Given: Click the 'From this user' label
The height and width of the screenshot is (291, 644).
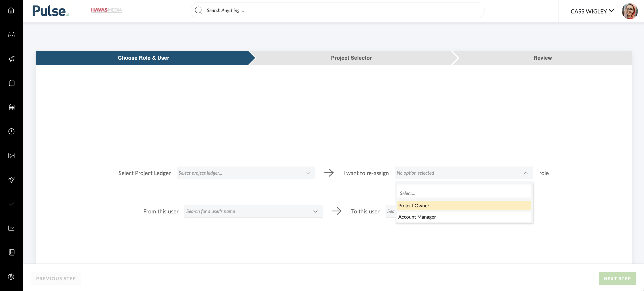Looking at the screenshot, I should pyautogui.click(x=161, y=211).
